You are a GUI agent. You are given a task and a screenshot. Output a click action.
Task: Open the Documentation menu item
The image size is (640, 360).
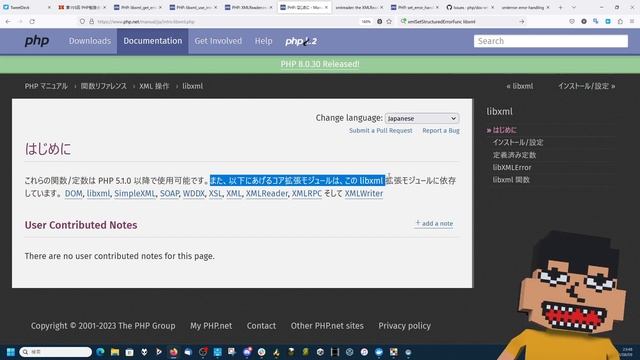153,41
